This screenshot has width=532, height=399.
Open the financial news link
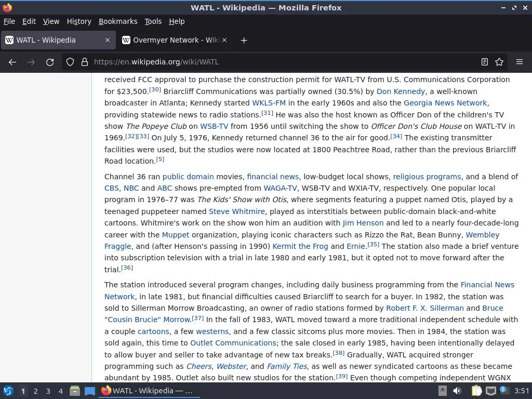click(x=273, y=177)
